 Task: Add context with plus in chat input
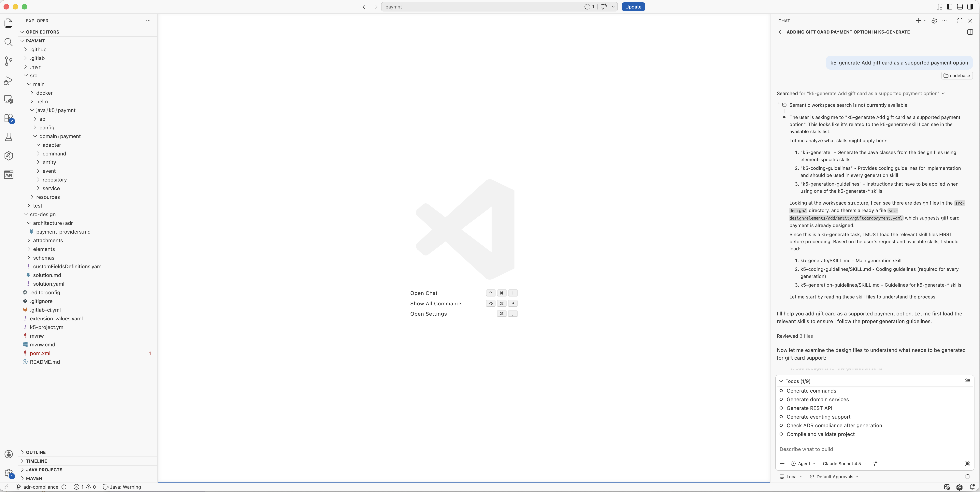pyautogui.click(x=782, y=463)
